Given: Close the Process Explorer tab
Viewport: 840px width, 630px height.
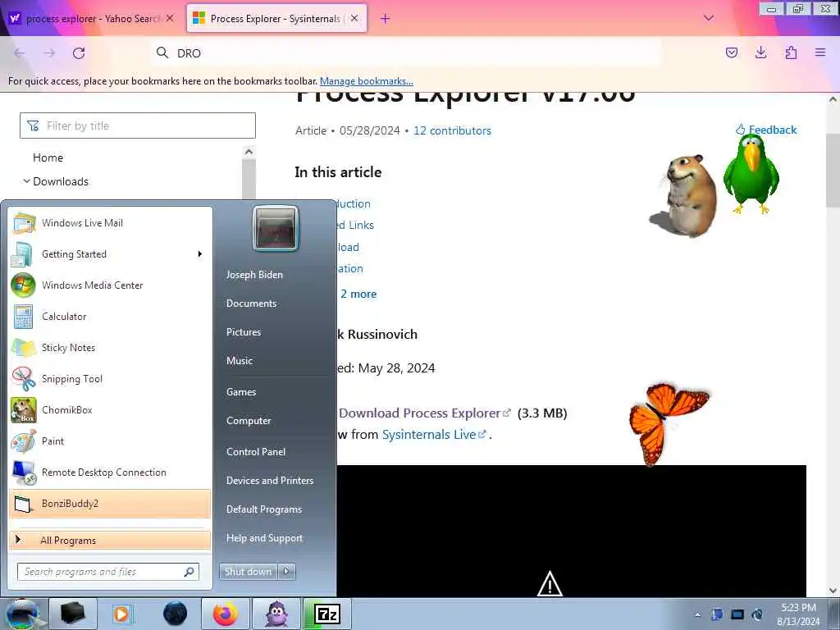Looking at the screenshot, I should 354,18.
